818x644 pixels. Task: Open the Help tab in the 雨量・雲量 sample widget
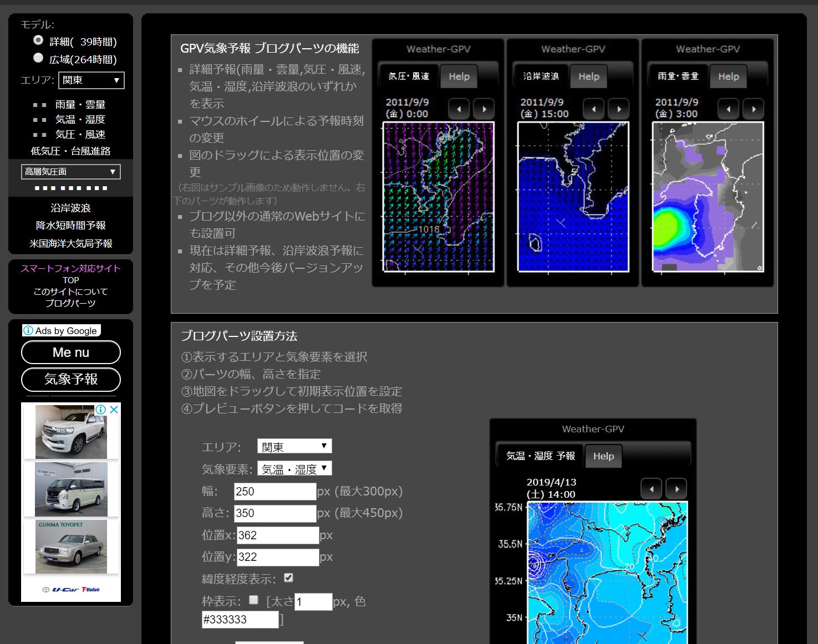tap(729, 76)
